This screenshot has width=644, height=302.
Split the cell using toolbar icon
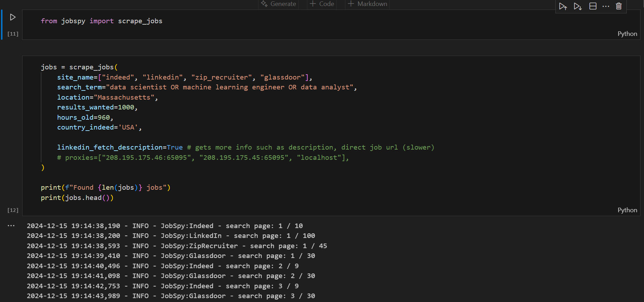pyautogui.click(x=593, y=6)
